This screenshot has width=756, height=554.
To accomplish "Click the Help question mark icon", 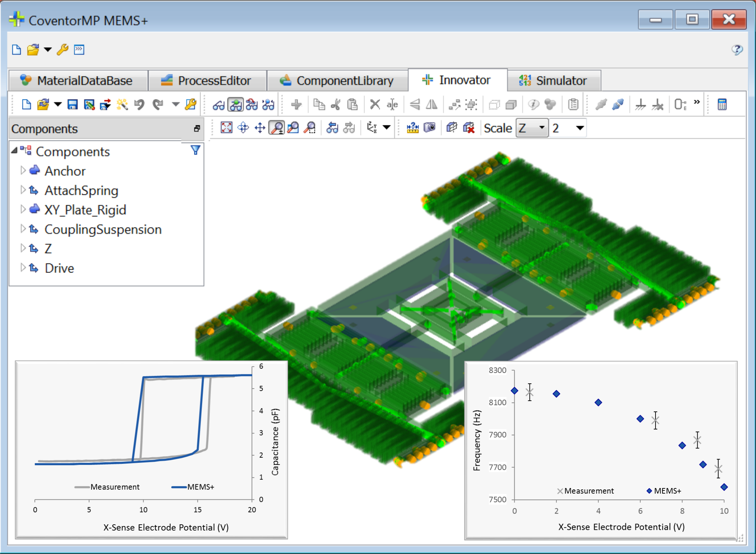I will tap(737, 50).
